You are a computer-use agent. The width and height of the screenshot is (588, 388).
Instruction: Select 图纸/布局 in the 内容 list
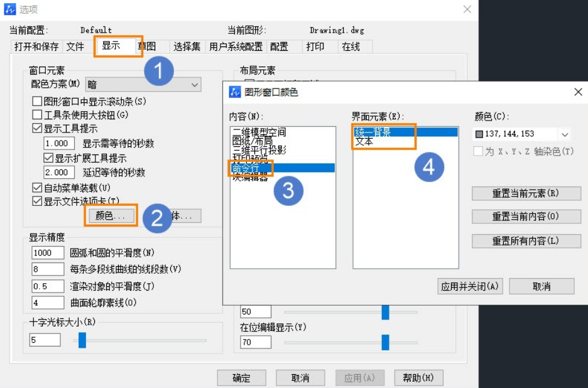click(253, 141)
